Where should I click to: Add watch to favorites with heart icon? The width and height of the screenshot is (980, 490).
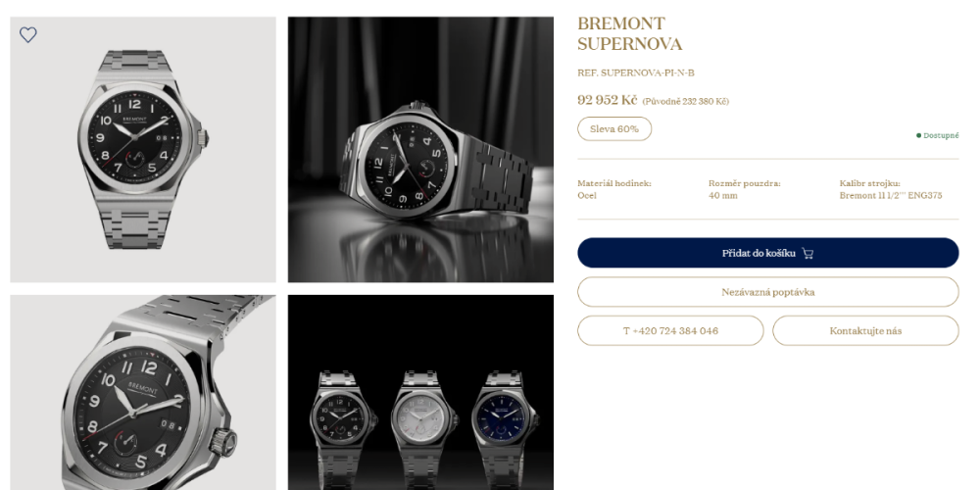[28, 35]
